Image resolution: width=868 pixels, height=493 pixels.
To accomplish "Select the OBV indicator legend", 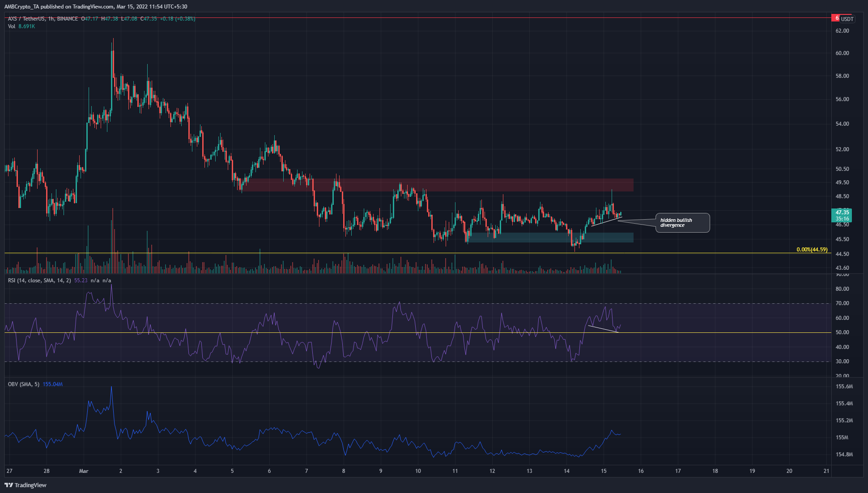I will pos(24,384).
